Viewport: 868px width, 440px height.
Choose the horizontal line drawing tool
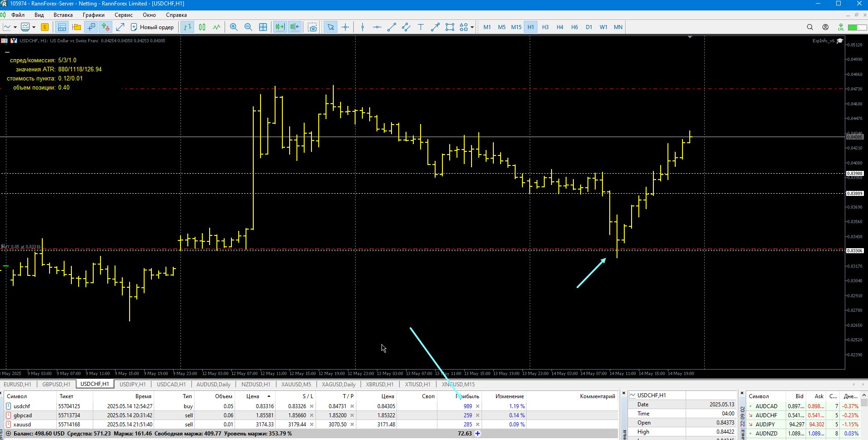(377, 27)
